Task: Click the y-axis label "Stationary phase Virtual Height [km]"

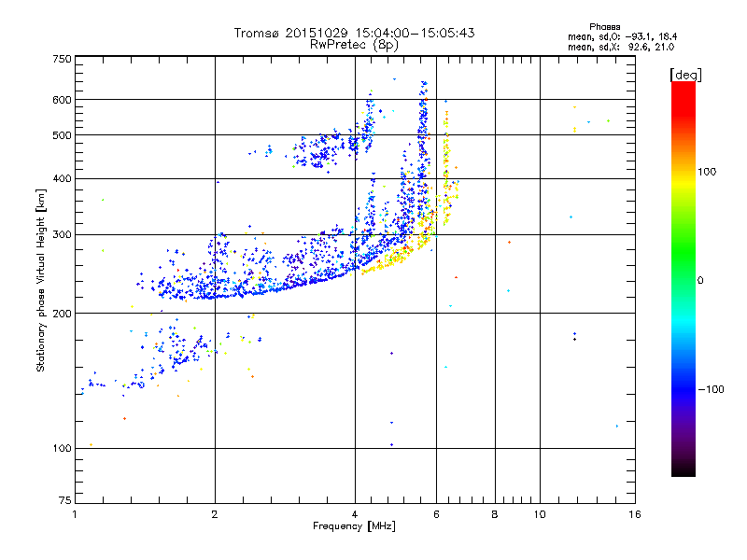Action: point(40,280)
